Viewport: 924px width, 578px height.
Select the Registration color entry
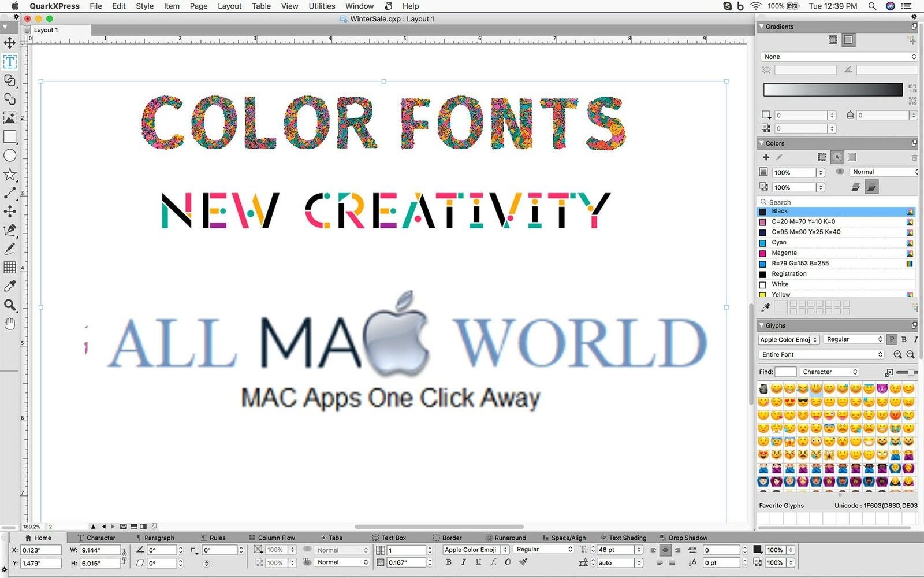(x=836, y=274)
